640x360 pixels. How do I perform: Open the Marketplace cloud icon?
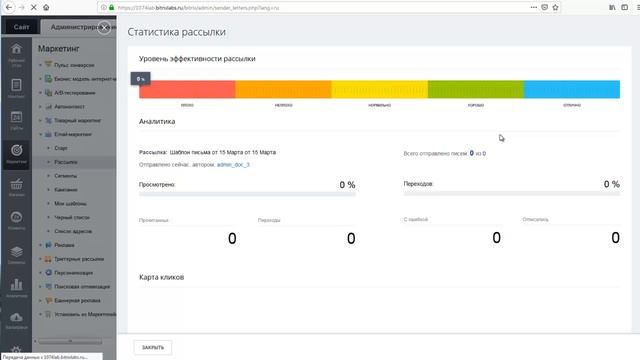[x=16, y=317]
